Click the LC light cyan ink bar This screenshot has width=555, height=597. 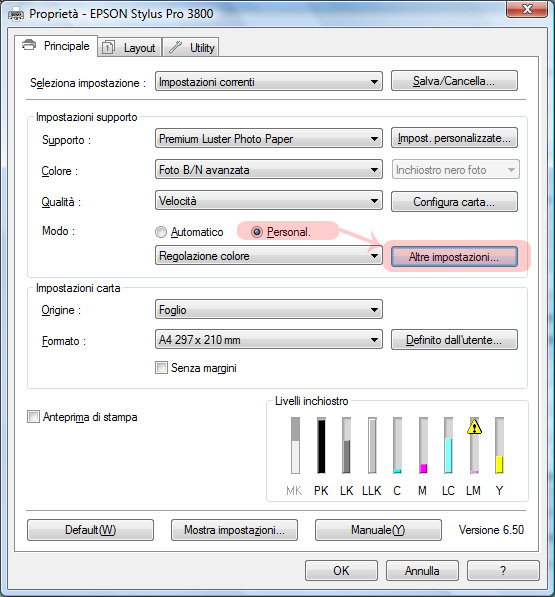[448, 445]
